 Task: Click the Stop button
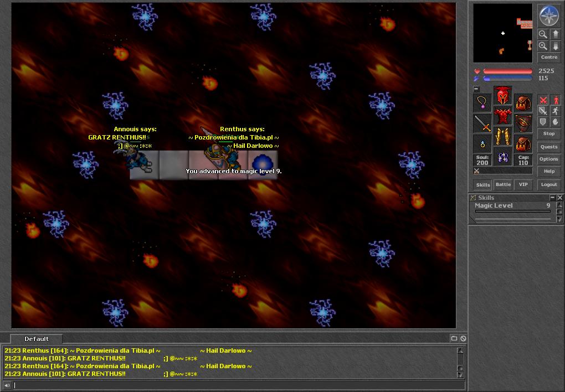click(549, 133)
